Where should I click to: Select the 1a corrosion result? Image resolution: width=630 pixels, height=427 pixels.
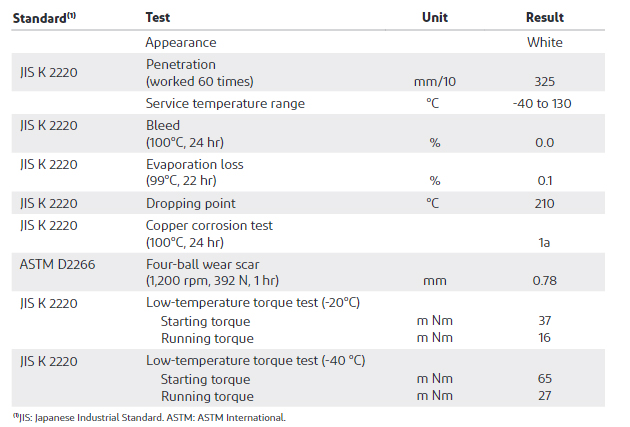point(544,243)
